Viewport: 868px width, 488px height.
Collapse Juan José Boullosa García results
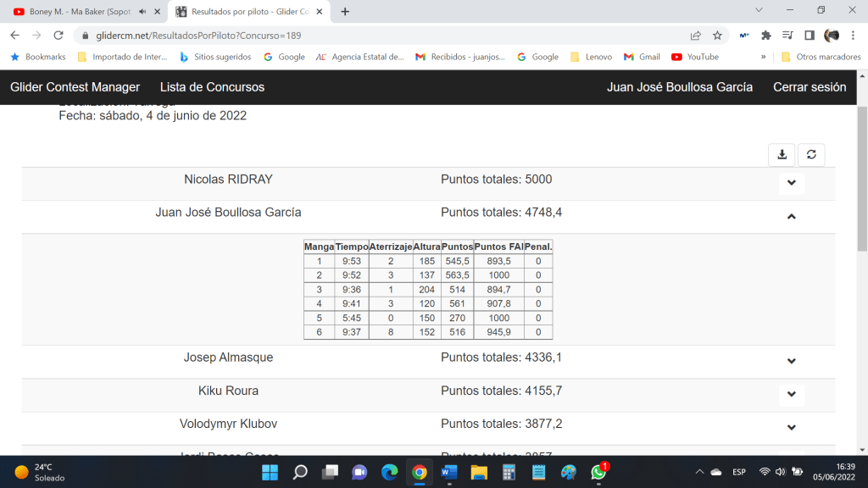click(791, 217)
